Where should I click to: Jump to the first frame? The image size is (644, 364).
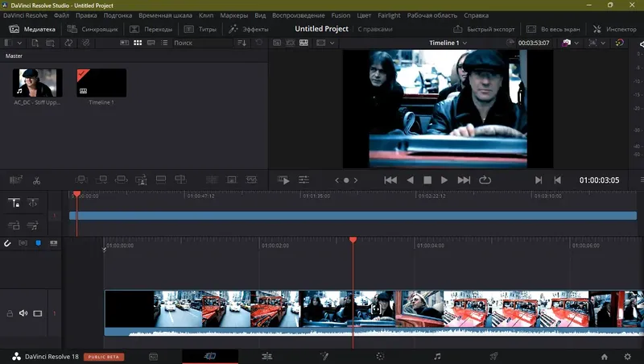click(x=390, y=180)
